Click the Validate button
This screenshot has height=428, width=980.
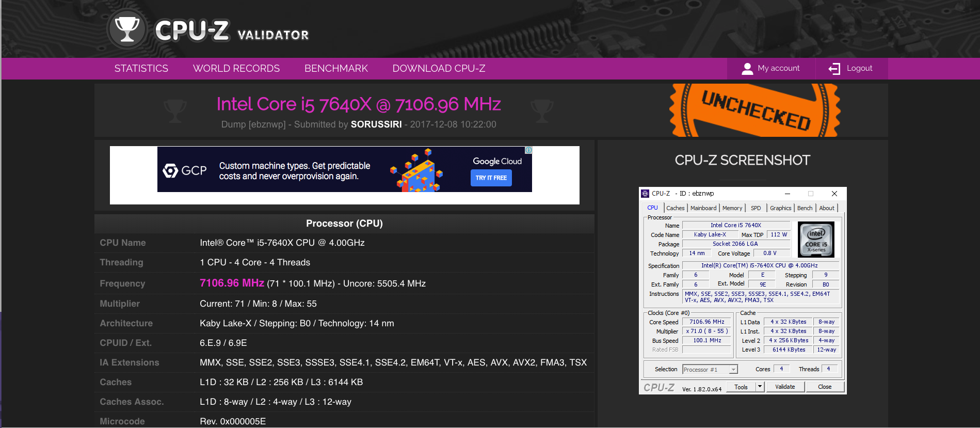point(785,387)
